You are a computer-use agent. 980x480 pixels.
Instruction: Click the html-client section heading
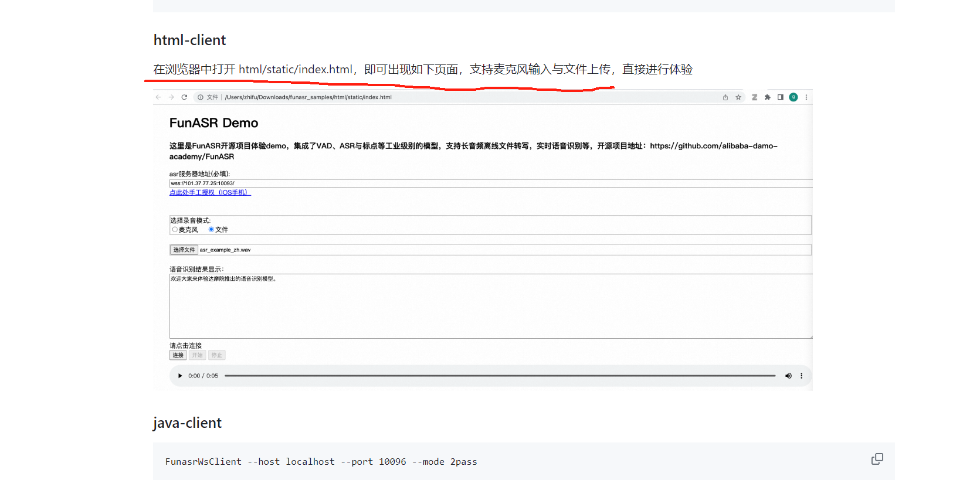(x=189, y=40)
